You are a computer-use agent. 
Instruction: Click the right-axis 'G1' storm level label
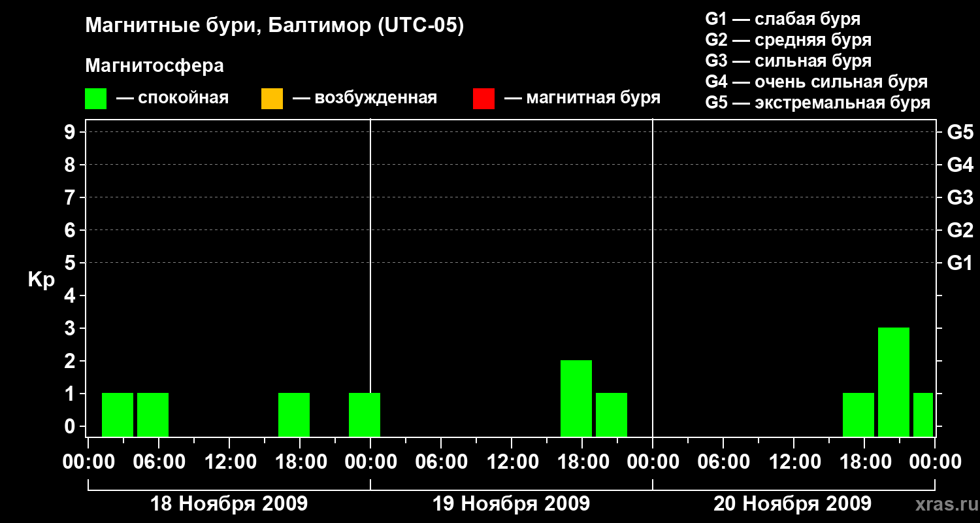(960, 263)
